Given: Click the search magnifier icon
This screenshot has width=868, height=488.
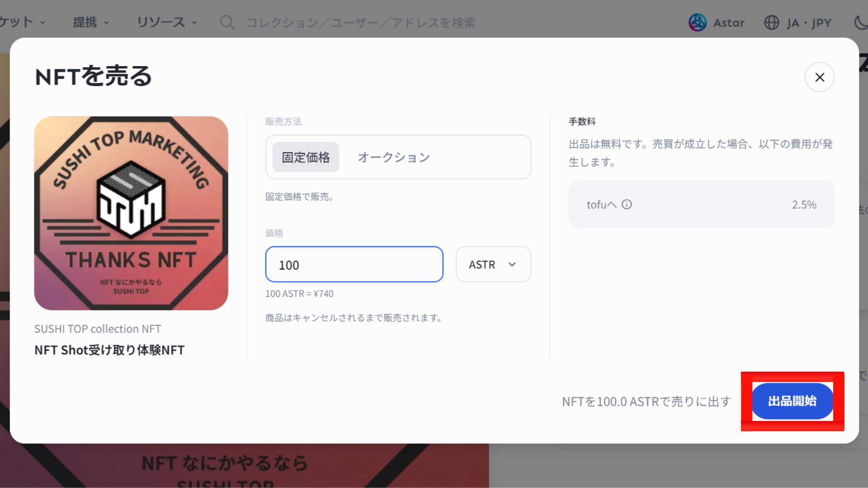Looking at the screenshot, I should coord(227,22).
